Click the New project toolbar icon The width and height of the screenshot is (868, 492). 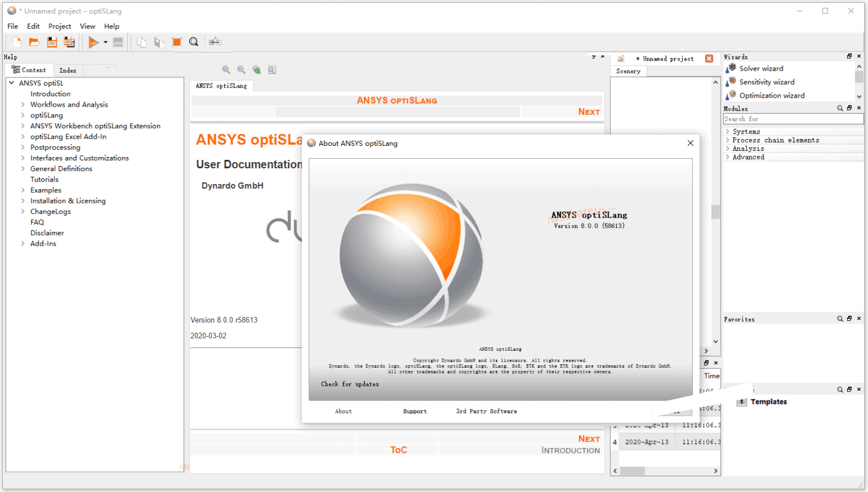(x=17, y=42)
